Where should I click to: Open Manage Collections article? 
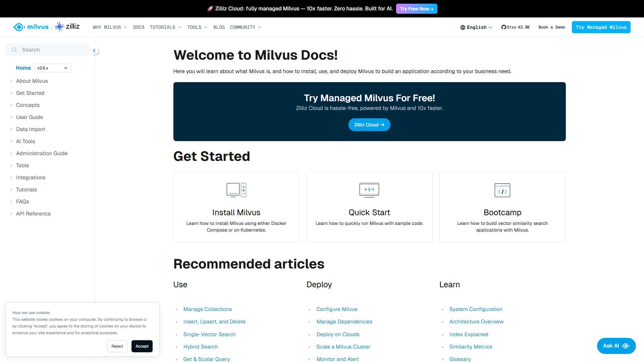(x=208, y=309)
